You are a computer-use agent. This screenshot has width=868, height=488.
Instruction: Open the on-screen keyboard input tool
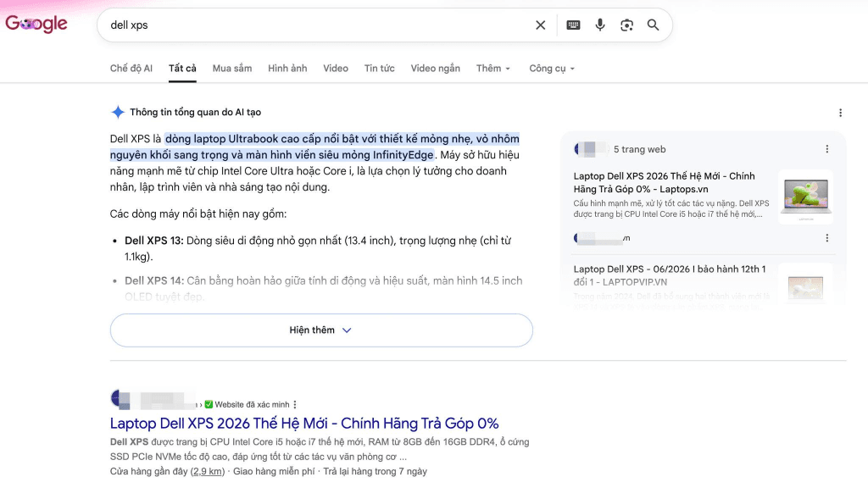click(573, 25)
